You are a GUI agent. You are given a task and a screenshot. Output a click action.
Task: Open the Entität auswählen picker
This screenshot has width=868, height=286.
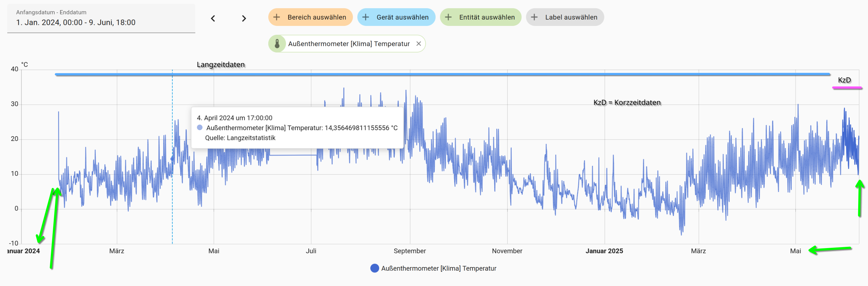point(487,17)
